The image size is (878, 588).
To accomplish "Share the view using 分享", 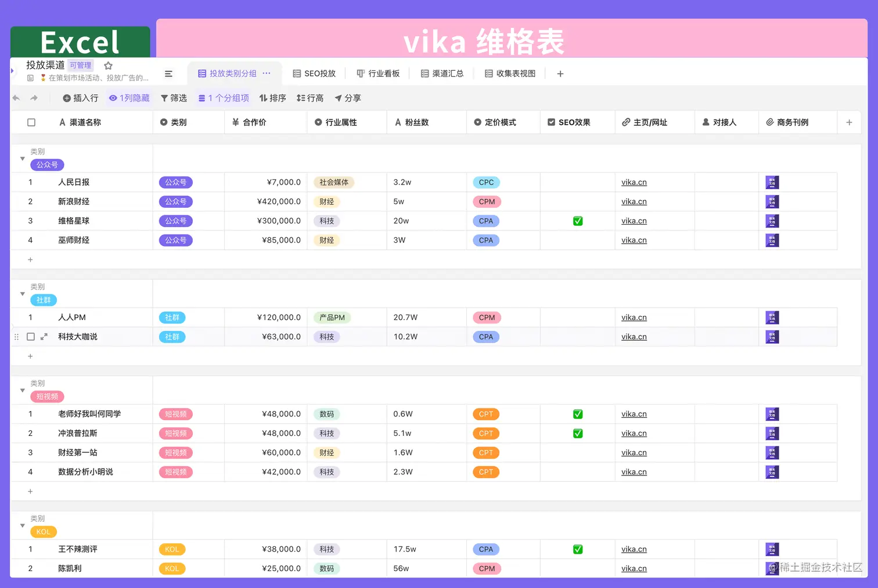I will [348, 98].
